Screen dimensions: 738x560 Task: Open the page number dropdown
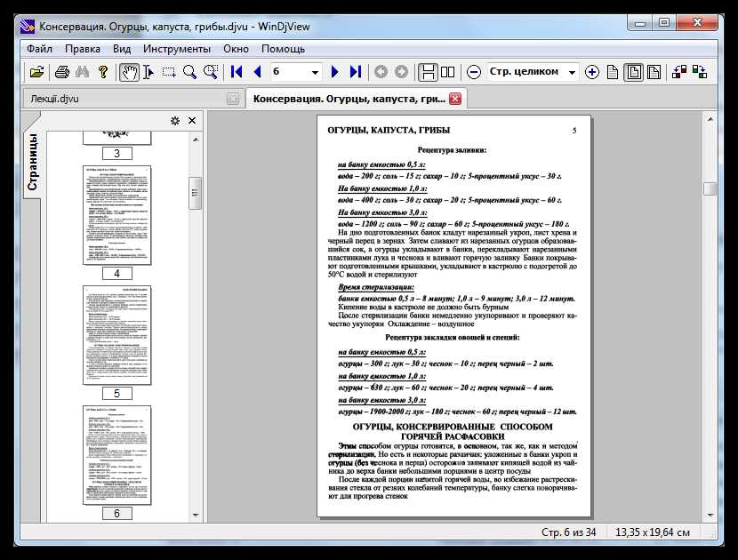coord(315,73)
